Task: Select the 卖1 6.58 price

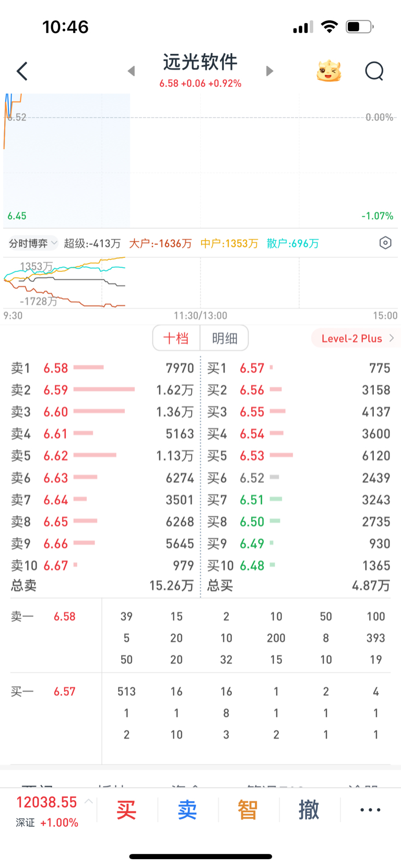Action: click(x=56, y=368)
